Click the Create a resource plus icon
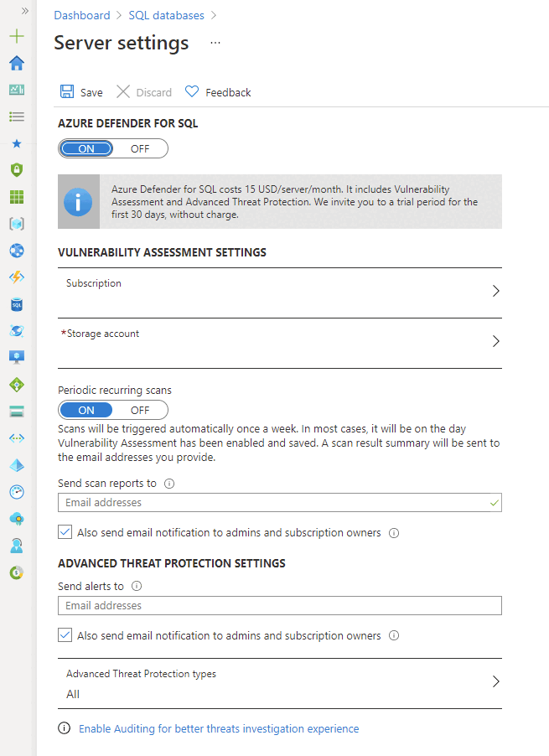This screenshot has width=549, height=756. (x=17, y=36)
